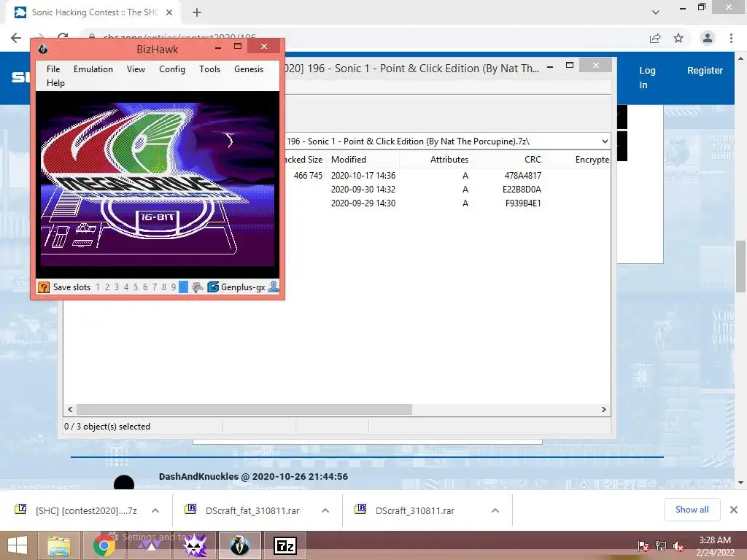The height and width of the screenshot is (560, 747).
Task: Click the gray emulator icon before Genplus-gx
Action: pos(197,287)
